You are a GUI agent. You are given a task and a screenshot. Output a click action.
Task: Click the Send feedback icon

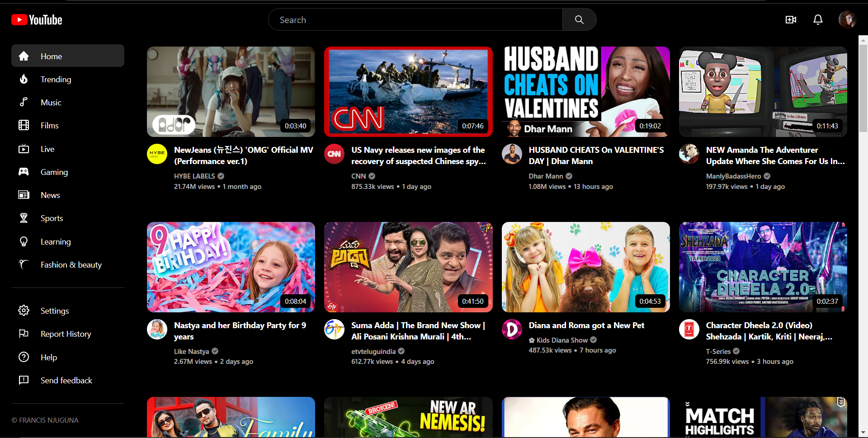[x=24, y=380]
